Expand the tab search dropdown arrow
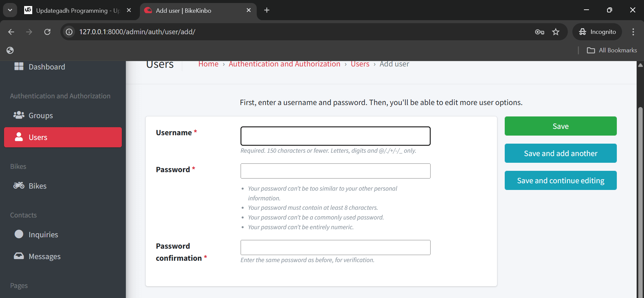 click(10, 10)
